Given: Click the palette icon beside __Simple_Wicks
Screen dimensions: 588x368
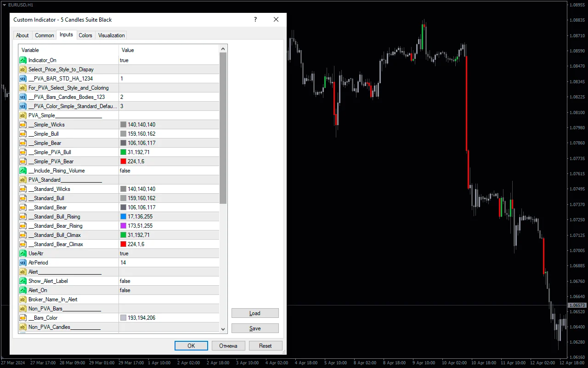Looking at the screenshot, I should tap(23, 124).
